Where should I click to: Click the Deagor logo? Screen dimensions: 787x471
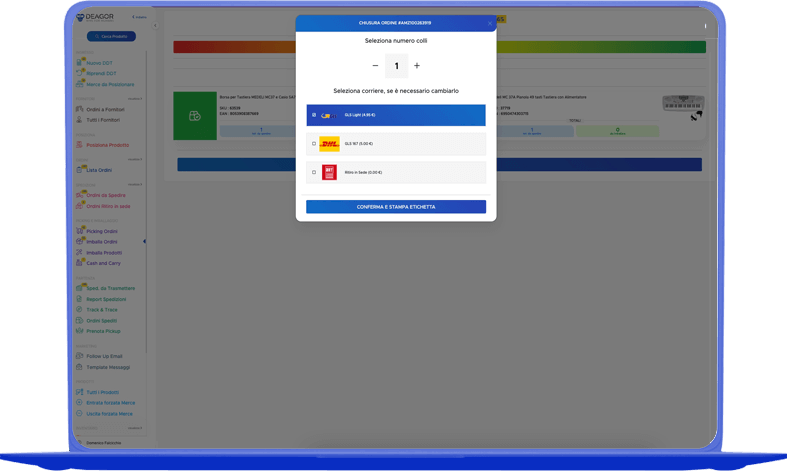coord(95,18)
